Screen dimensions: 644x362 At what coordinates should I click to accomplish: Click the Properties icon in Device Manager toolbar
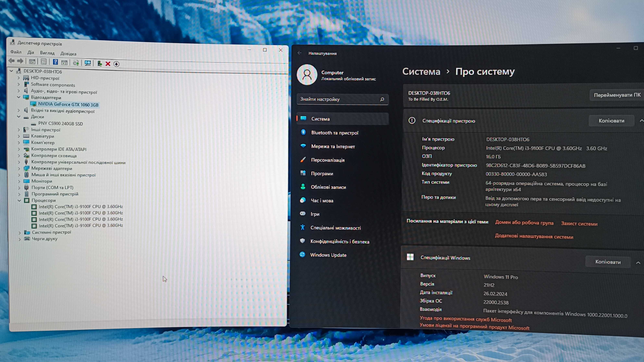(x=44, y=62)
